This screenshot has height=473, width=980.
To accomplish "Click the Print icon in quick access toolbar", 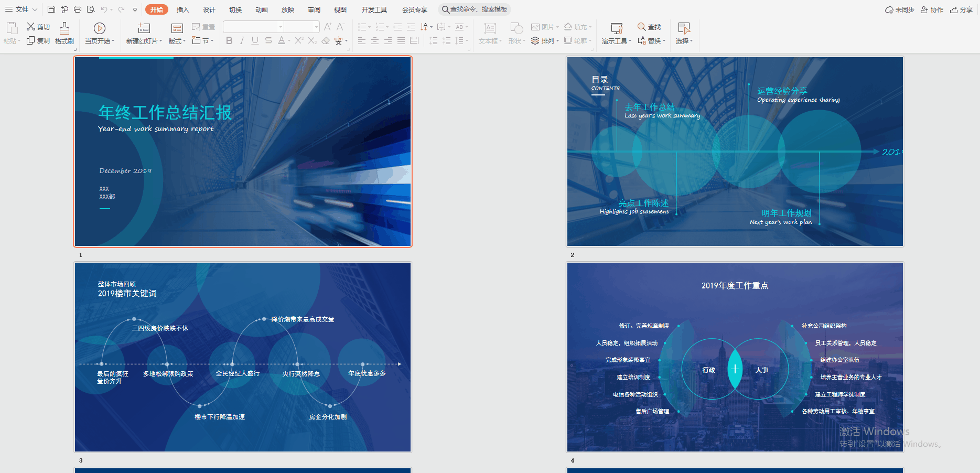I will tap(78, 9).
